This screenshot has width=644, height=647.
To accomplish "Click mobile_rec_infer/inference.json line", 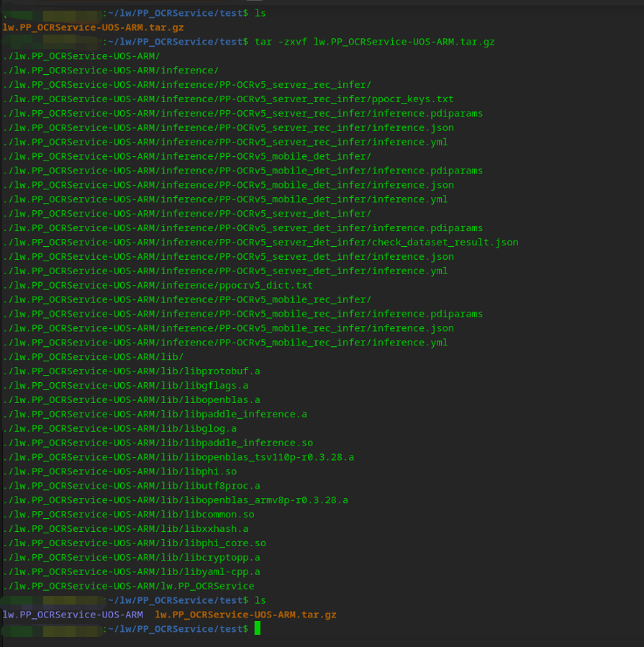I will click(x=228, y=328).
